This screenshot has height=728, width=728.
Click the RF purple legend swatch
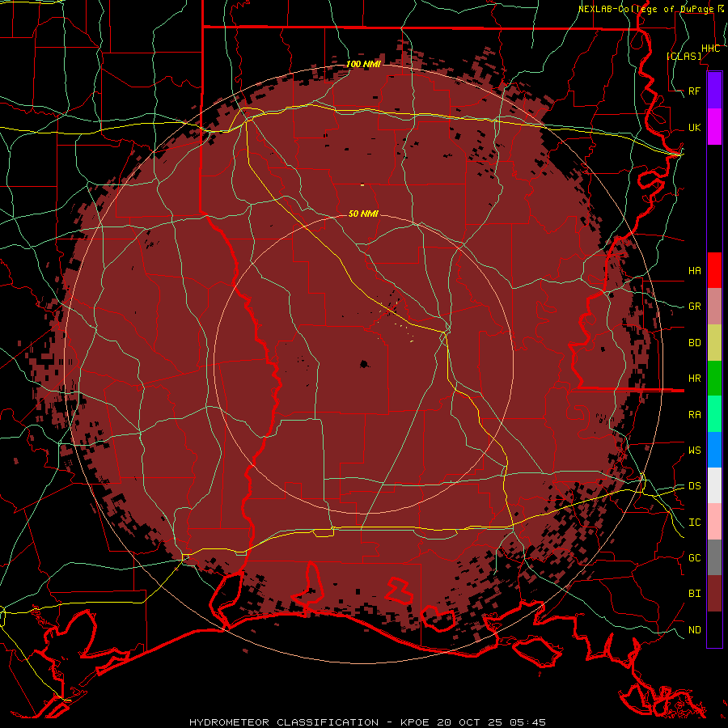[714, 91]
